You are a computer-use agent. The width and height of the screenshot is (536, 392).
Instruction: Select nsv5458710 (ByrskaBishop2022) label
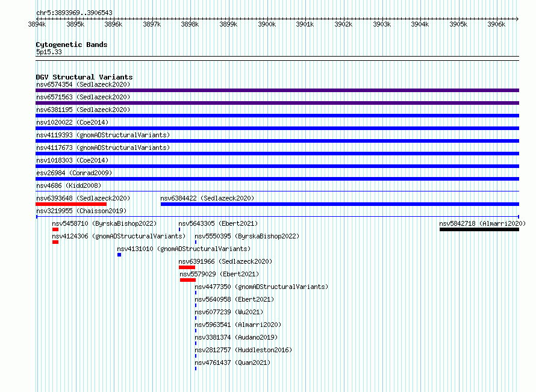pos(104,223)
